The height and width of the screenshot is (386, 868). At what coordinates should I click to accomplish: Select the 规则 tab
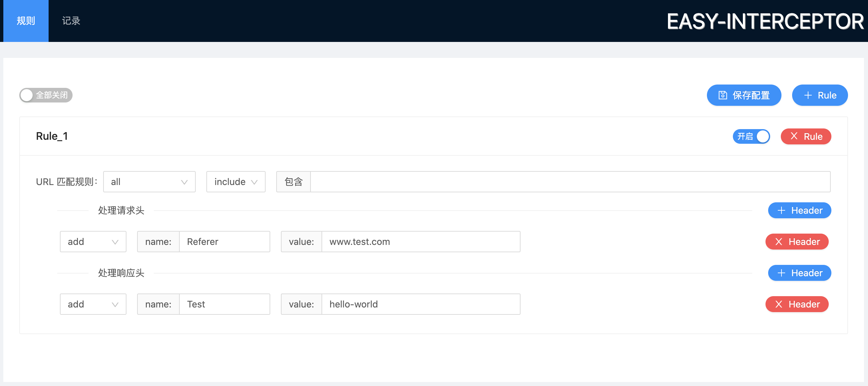(26, 21)
